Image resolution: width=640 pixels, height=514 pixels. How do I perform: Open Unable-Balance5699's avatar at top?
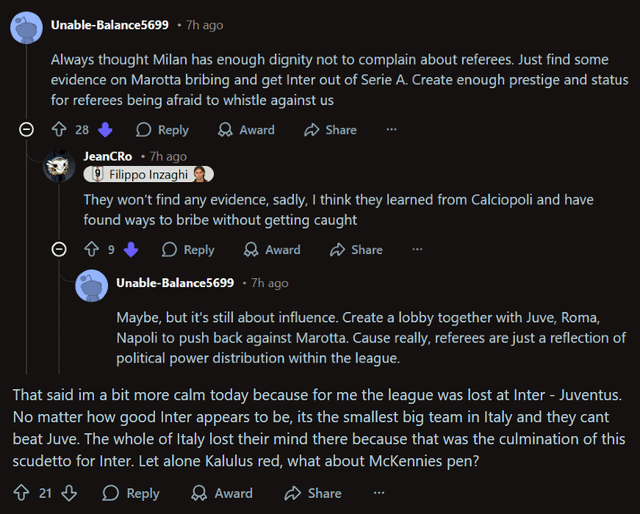click(26, 25)
